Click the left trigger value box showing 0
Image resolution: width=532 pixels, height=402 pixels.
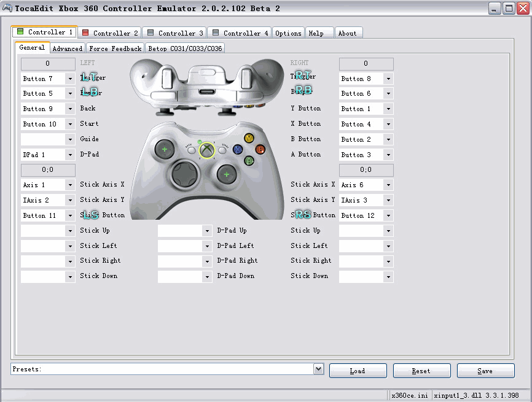point(48,63)
